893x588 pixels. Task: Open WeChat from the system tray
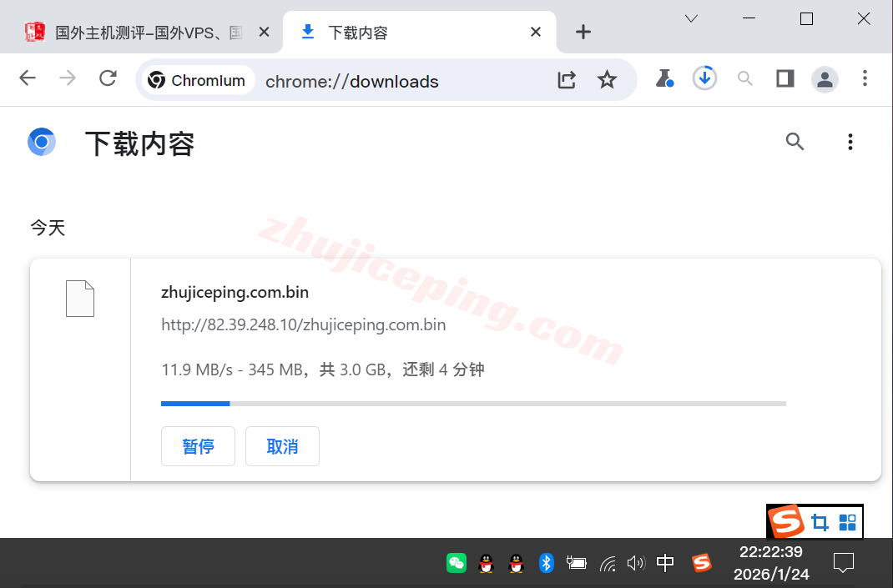457,563
